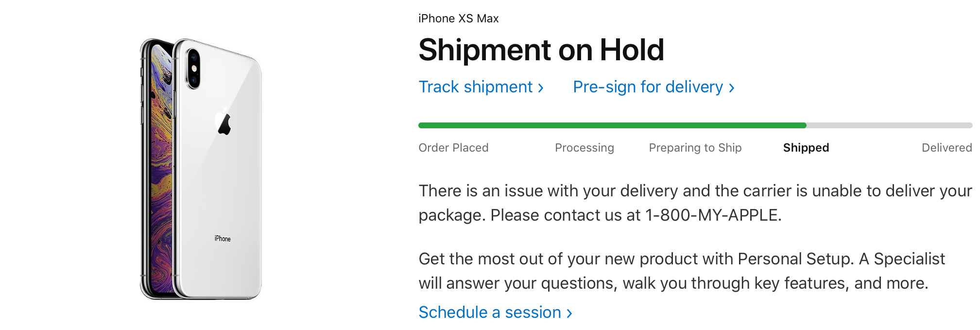Screen dimensions: 980x330
Task: Click the Track shipment link
Action: [476, 87]
